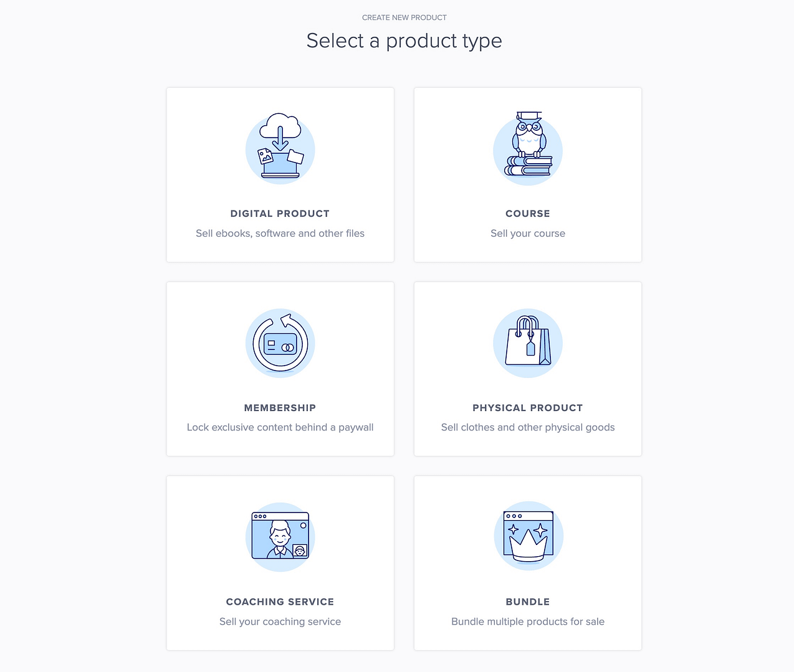Select the Digital Product card
This screenshot has width=794, height=672.
pyautogui.click(x=280, y=174)
